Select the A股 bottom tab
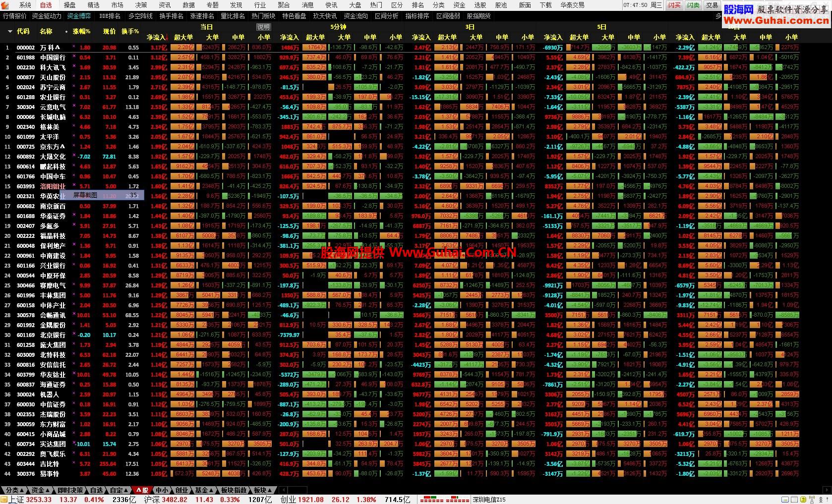This screenshot has height=504, width=832. (x=143, y=490)
